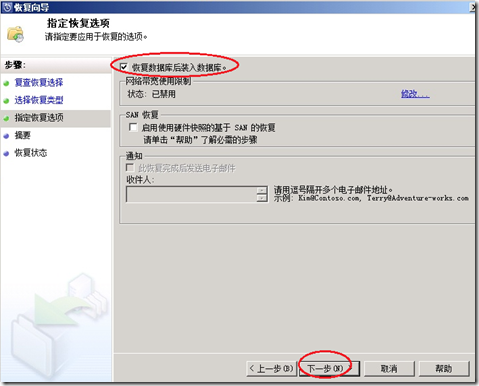Screen dimensions: 479x386
Task: Click in the 收件人 email address field
Action: point(191,194)
